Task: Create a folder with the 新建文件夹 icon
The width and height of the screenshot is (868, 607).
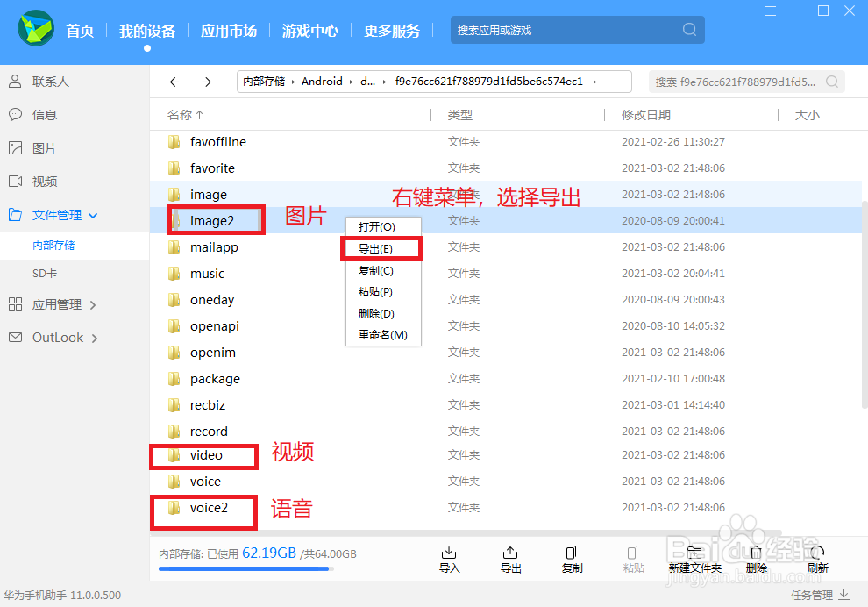Action: pos(694,559)
